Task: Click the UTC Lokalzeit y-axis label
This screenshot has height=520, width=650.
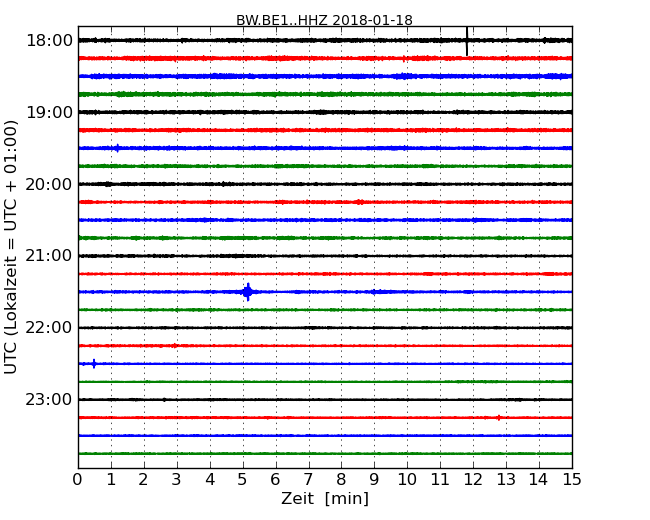Action: tap(10, 247)
